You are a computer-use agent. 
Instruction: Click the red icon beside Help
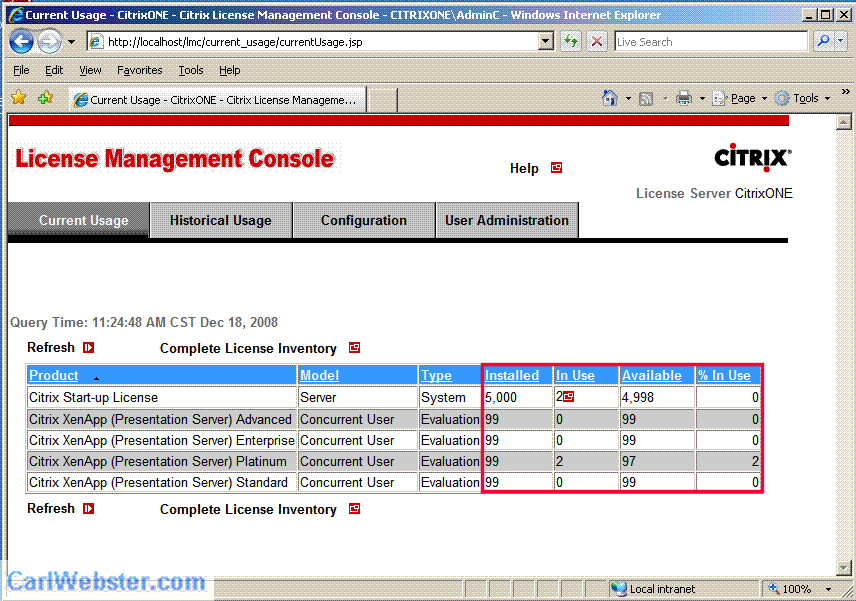point(556,168)
